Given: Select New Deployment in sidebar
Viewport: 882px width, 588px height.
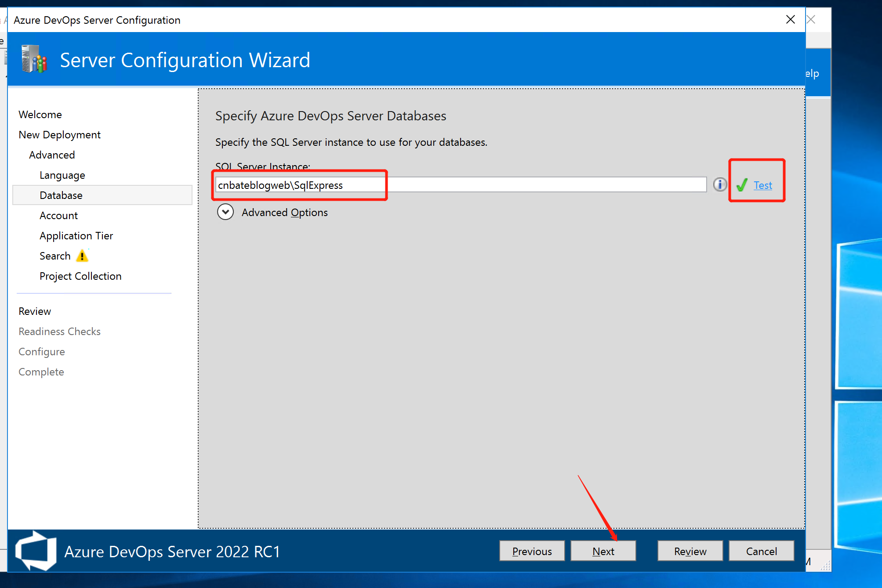Looking at the screenshot, I should pos(59,135).
